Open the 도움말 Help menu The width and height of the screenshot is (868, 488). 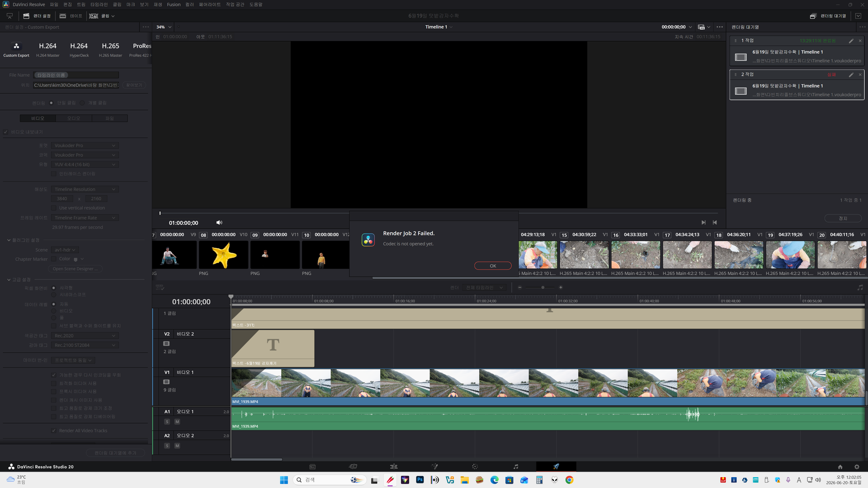[256, 5]
